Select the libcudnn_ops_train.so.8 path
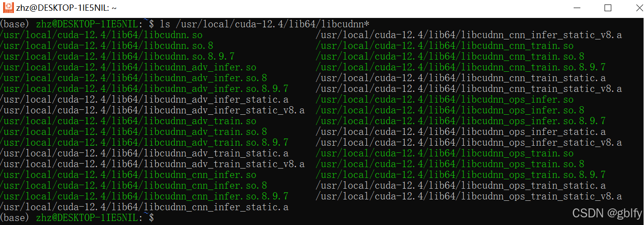This screenshot has height=225, width=644. pyautogui.click(x=450, y=164)
